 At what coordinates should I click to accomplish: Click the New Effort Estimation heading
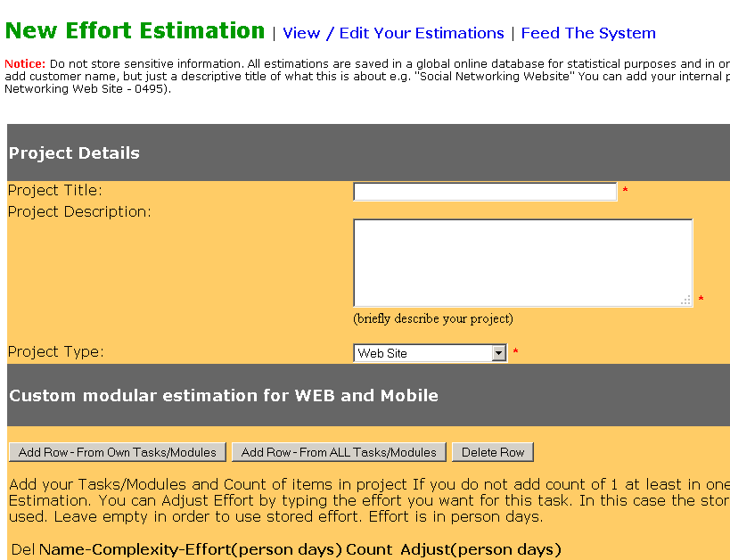pyautogui.click(x=135, y=30)
